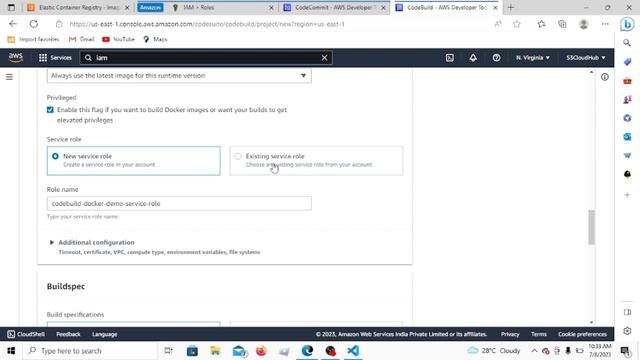Edit the Role name input field
Viewport: 640px width, 360px height.
(x=179, y=203)
